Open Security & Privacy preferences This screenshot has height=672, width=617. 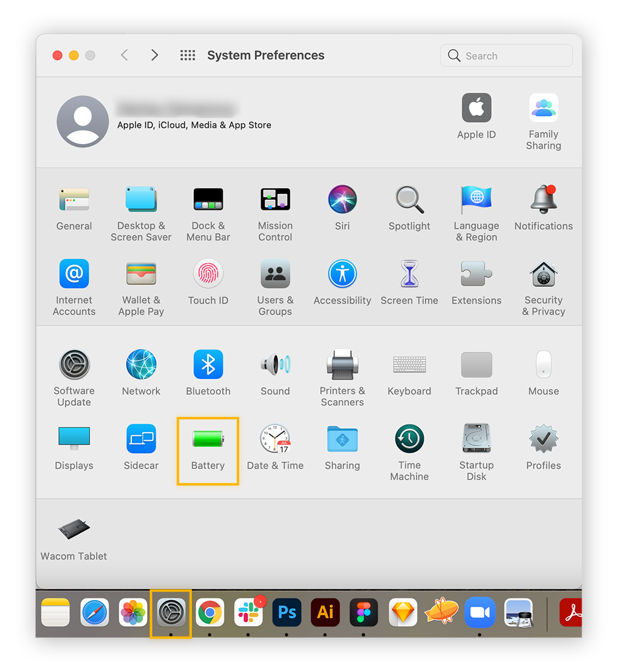(543, 273)
